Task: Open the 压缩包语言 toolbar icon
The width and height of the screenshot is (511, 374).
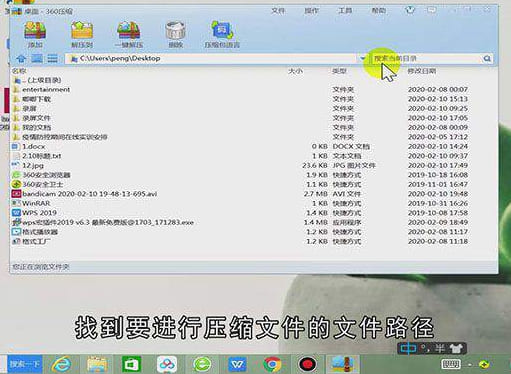Action: pyautogui.click(x=222, y=34)
